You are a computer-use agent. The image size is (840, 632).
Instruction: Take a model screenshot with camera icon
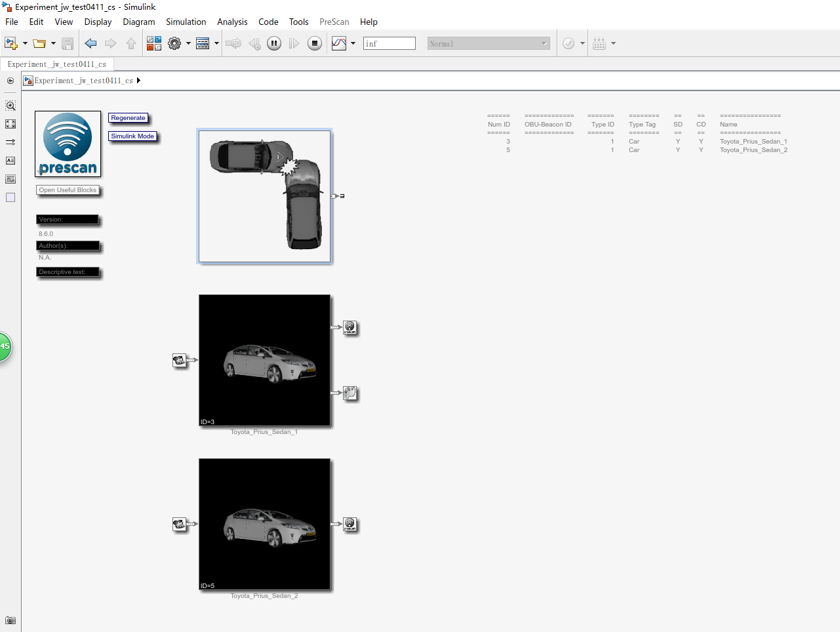[x=10, y=620]
